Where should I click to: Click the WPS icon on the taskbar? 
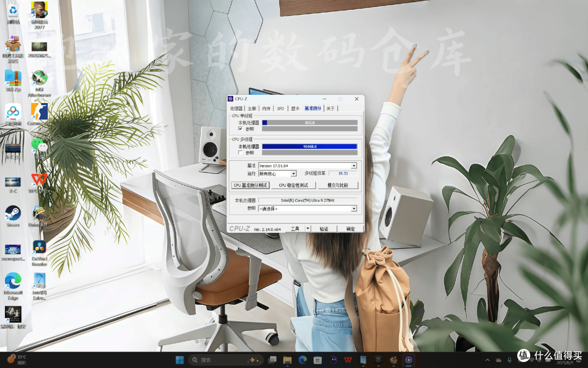click(x=348, y=360)
